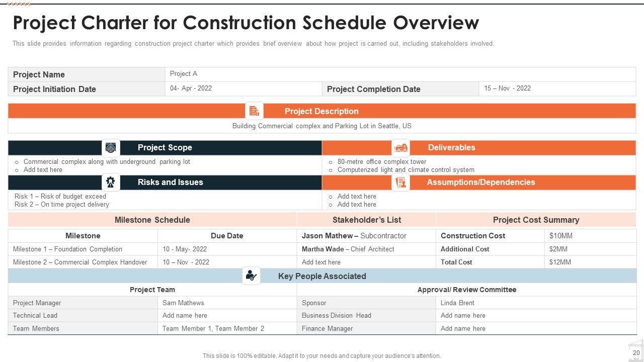Click the Deliverables truck icon
The height and width of the screenshot is (362, 644).
click(401, 148)
